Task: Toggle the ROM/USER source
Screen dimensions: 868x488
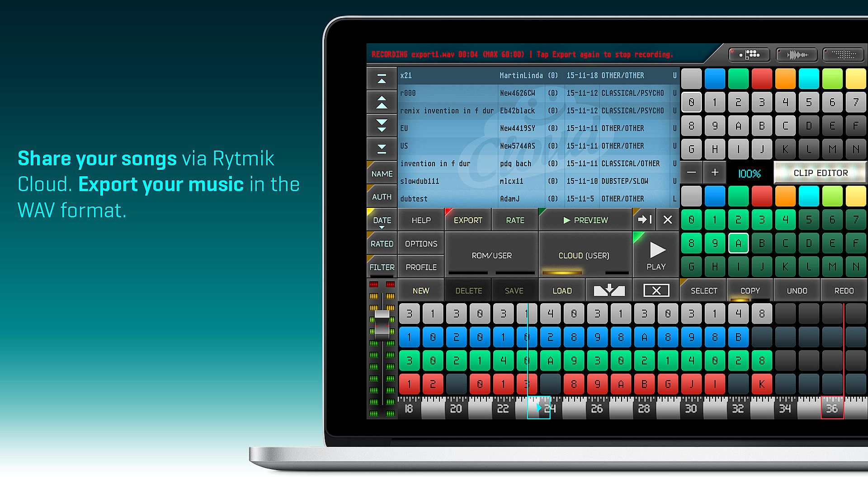Action: pyautogui.click(x=491, y=255)
